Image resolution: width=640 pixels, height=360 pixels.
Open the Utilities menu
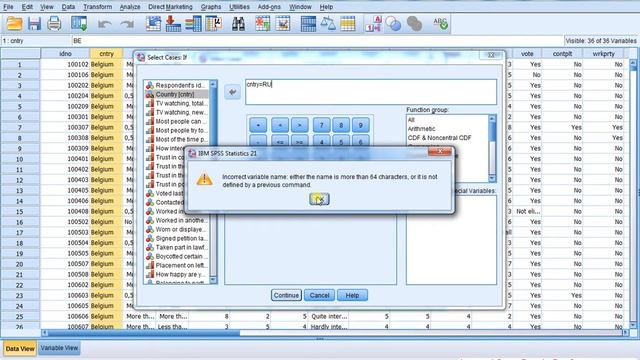pos(239,7)
